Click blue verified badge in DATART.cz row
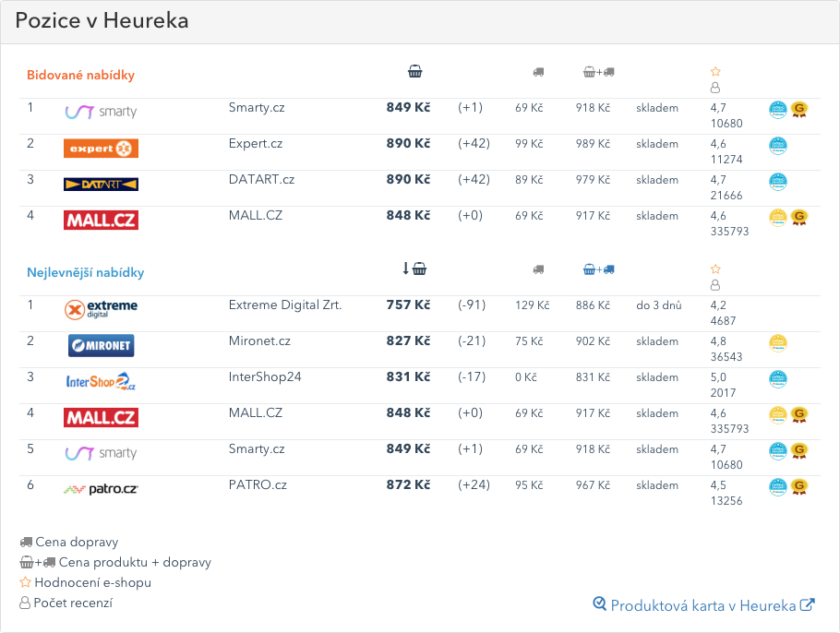Image resolution: width=840 pixels, height=633 pixels. click(x=778, y=182)
